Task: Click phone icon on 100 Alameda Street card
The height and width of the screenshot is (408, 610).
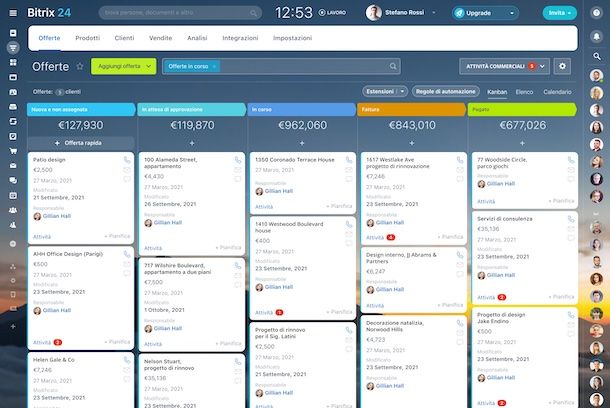Action: tap(238, 160)
